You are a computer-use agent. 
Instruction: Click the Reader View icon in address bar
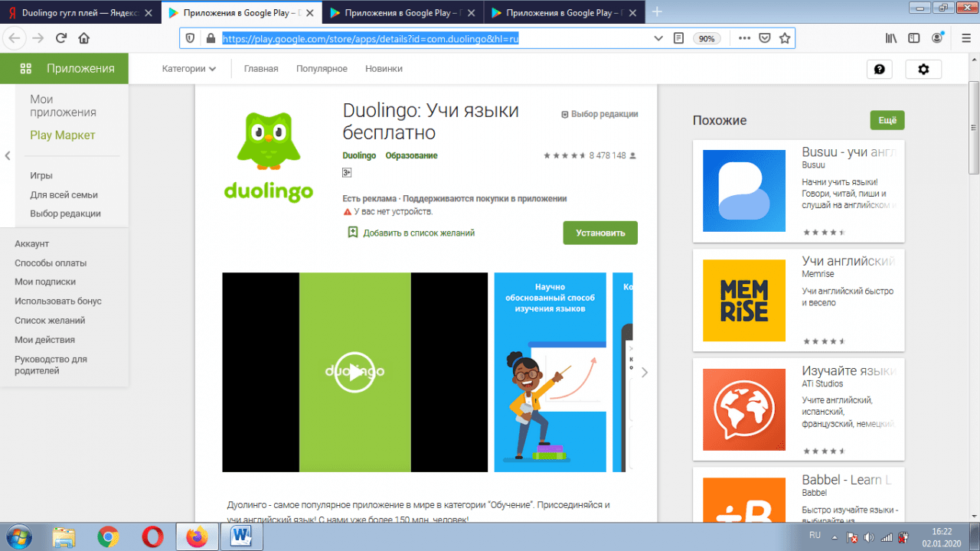(x=678, y=38)
